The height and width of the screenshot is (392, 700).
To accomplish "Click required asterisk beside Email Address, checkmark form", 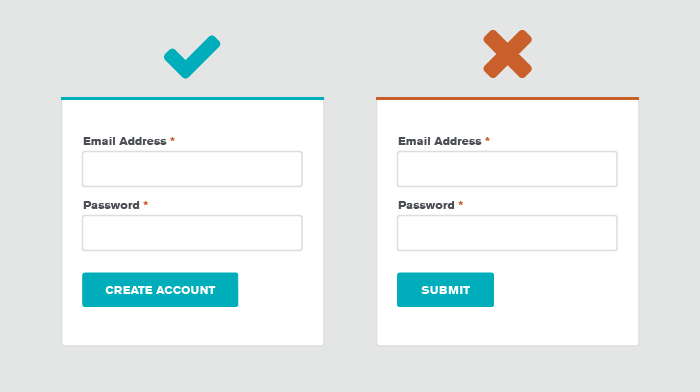I will click(x=172, y=140).
